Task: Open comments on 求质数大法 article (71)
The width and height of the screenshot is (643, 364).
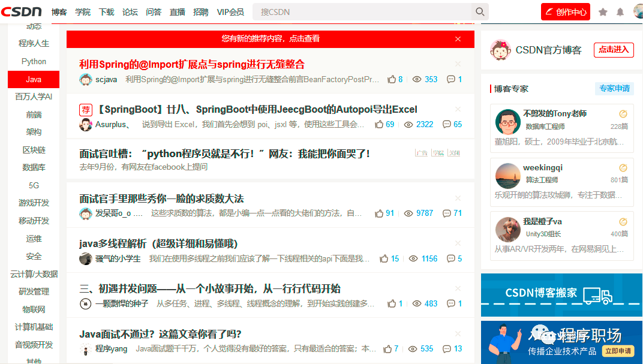Action: tap(447, 213)
